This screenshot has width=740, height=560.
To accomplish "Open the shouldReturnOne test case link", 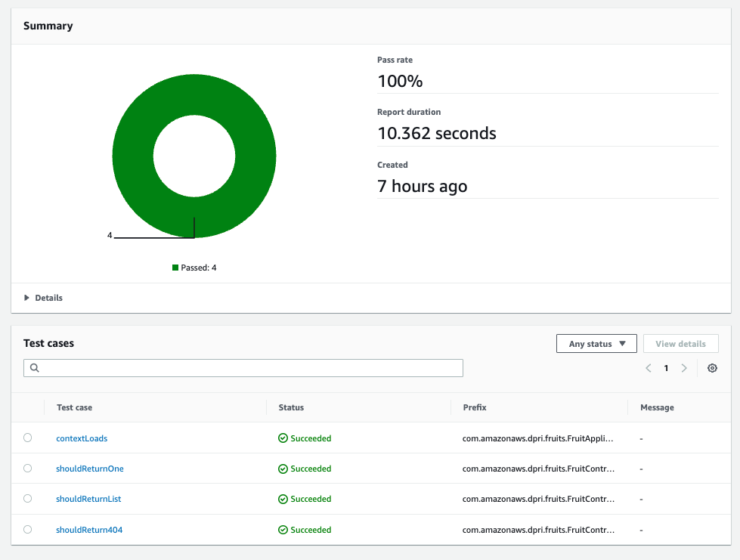I will [x=90, y=469].
